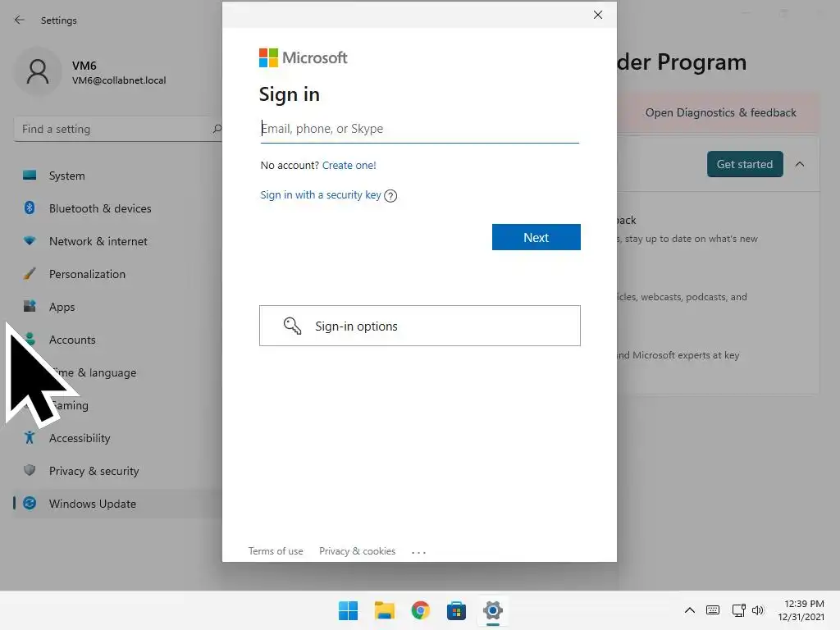Open Sign-in options
Screen dimensions: 840x630
pyautogui.click(x=419, y=326)
